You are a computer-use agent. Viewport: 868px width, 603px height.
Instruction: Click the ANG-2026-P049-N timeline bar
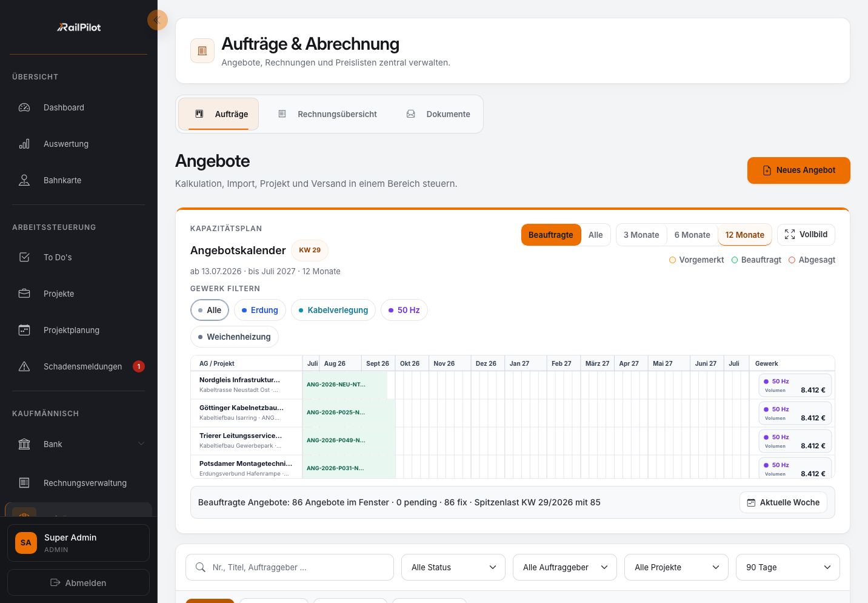pyautogui.click(x=349, y=440)
